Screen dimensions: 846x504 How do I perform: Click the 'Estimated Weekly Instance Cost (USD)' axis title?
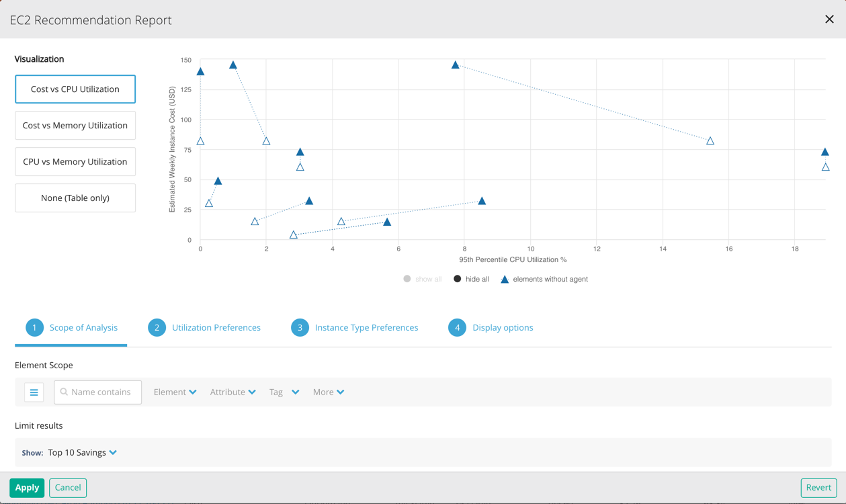pos(172,150)
